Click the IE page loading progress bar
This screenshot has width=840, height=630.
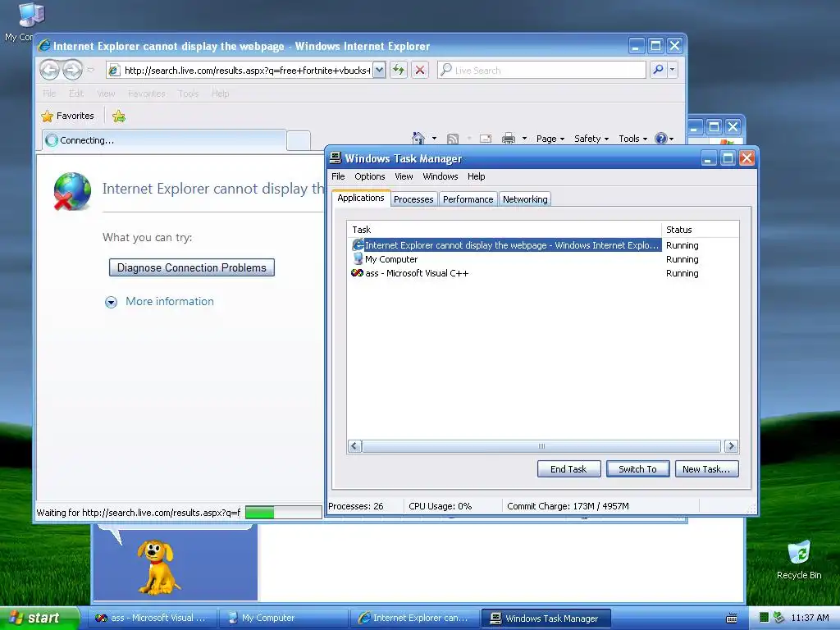(x=283, y=513)
